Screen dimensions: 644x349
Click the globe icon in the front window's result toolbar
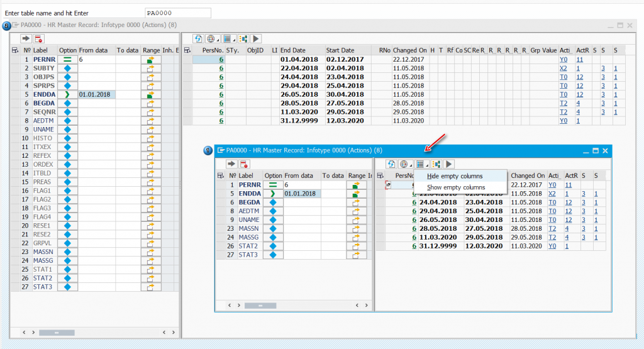(x=404, y=164)
